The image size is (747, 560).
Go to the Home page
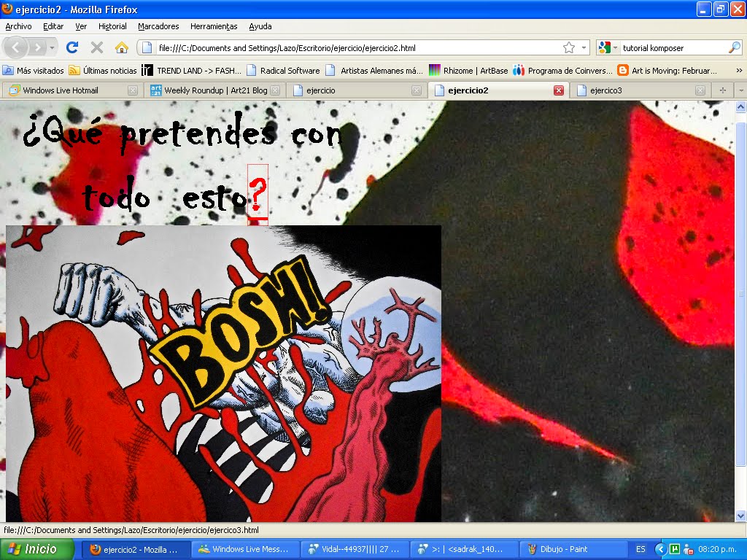coord(122,47)
